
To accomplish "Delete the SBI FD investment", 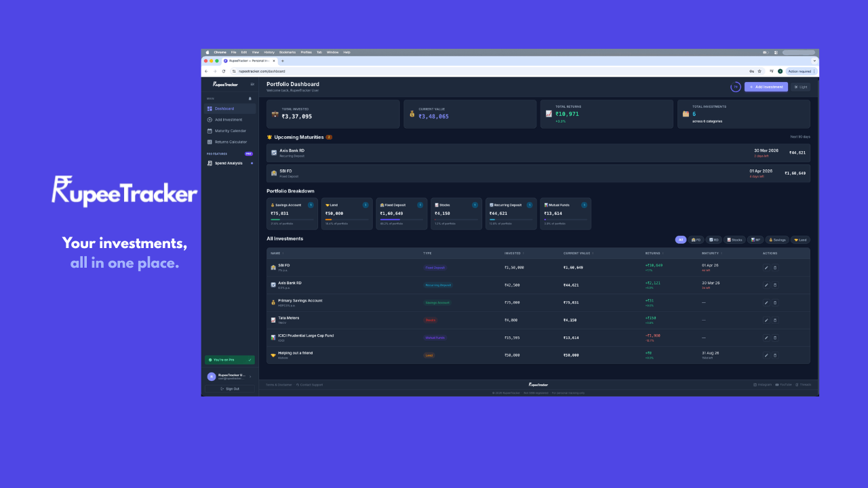I will (x=775, y=268).
